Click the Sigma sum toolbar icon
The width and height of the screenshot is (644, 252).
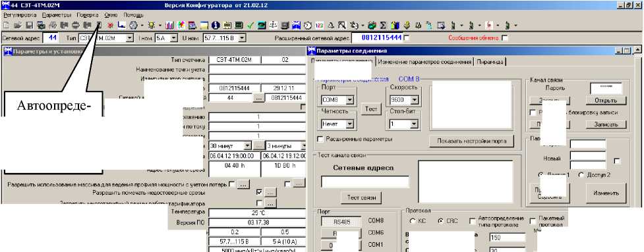383,26
